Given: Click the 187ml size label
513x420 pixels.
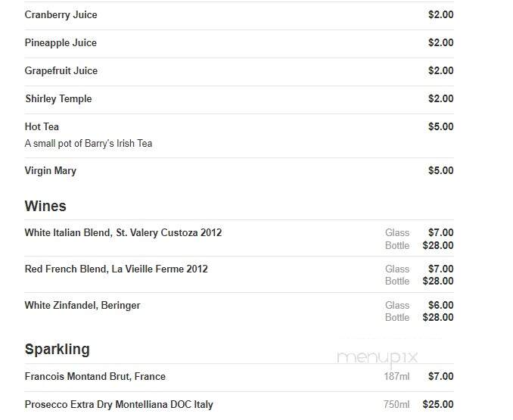Looking at the screenshot, I should coord(396,377).
